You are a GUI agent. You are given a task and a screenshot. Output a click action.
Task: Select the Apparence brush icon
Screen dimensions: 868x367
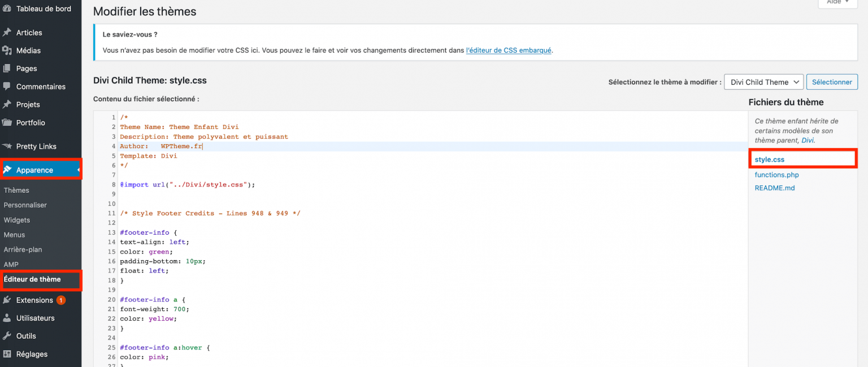[8, 169]
